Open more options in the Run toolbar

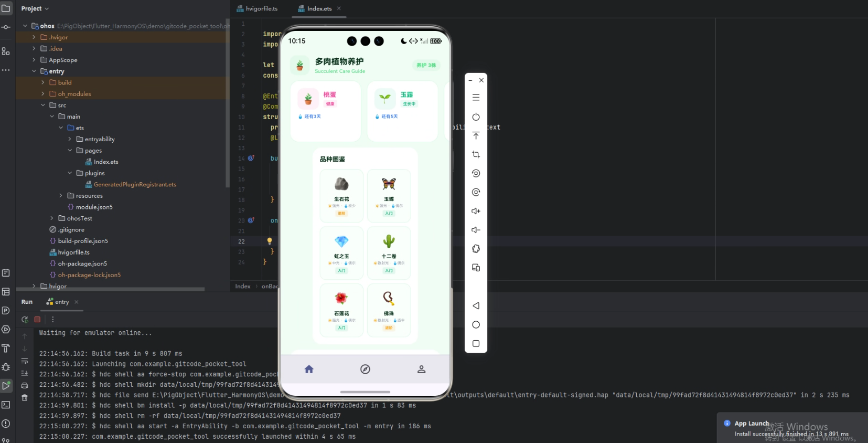coord(52,319)
